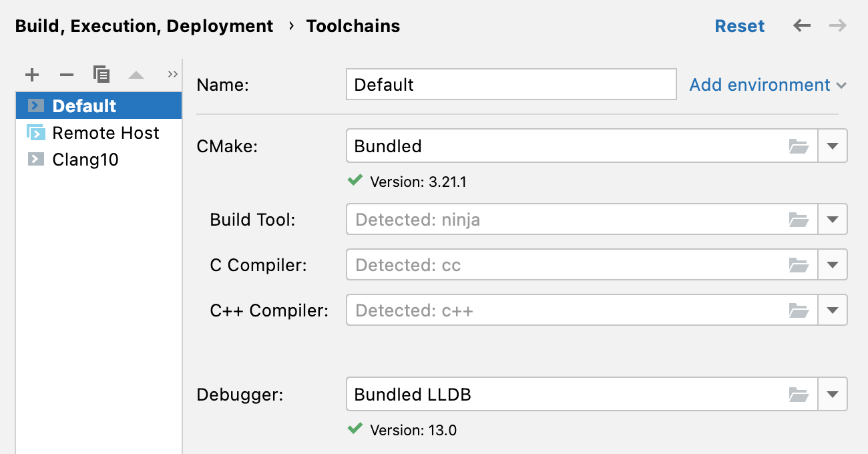Browse for a C++ Compiler executable

tap(799, 310)
